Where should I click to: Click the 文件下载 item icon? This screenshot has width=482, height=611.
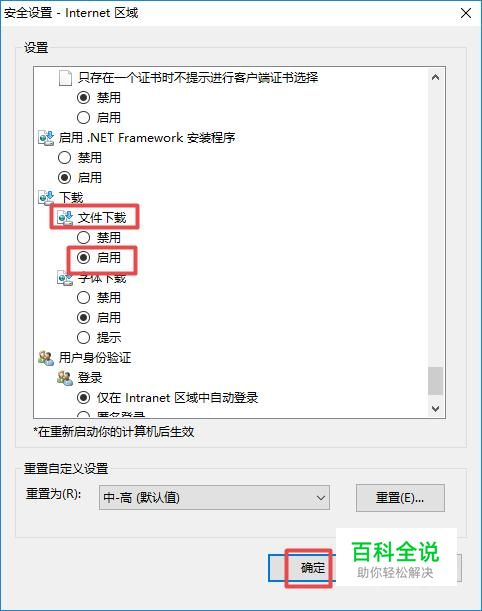click(x=65, y=218)
